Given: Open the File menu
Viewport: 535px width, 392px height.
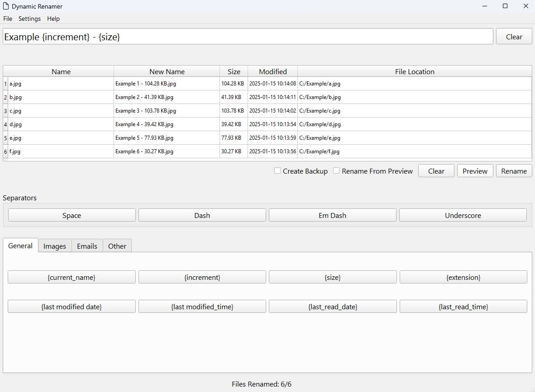Looking at the screenshot, I should (8, 19).
